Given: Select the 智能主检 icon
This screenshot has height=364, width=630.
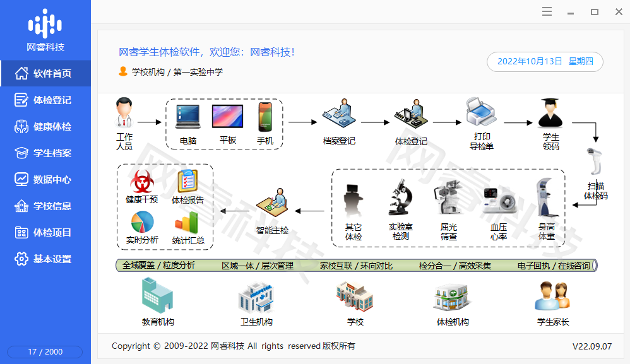Looking at the screenshot, I should (272, 203).
